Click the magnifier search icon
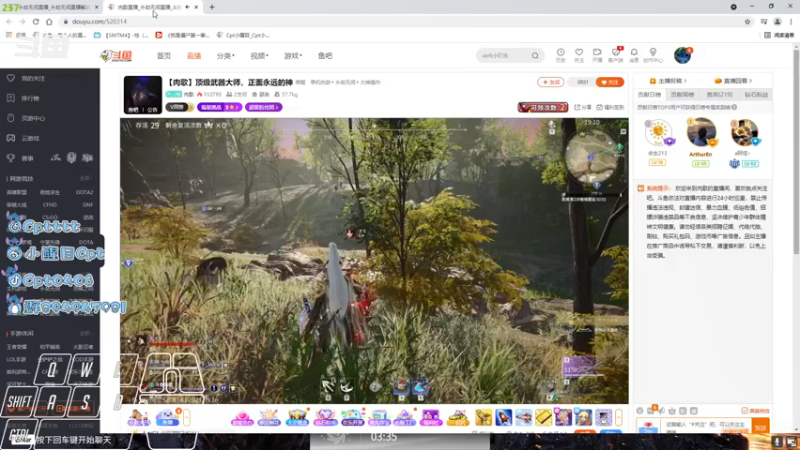This screenshot has height=450, width=800. click(535, 56)
